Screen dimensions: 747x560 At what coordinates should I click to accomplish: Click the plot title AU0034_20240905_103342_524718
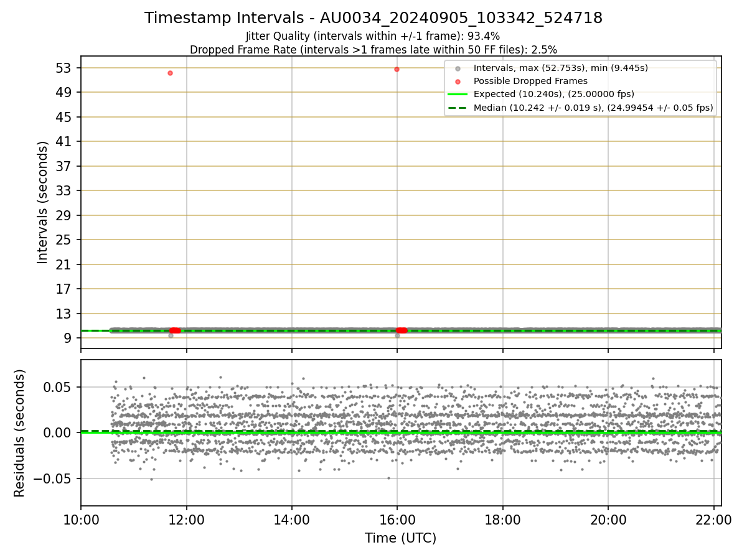coord(374,18)
